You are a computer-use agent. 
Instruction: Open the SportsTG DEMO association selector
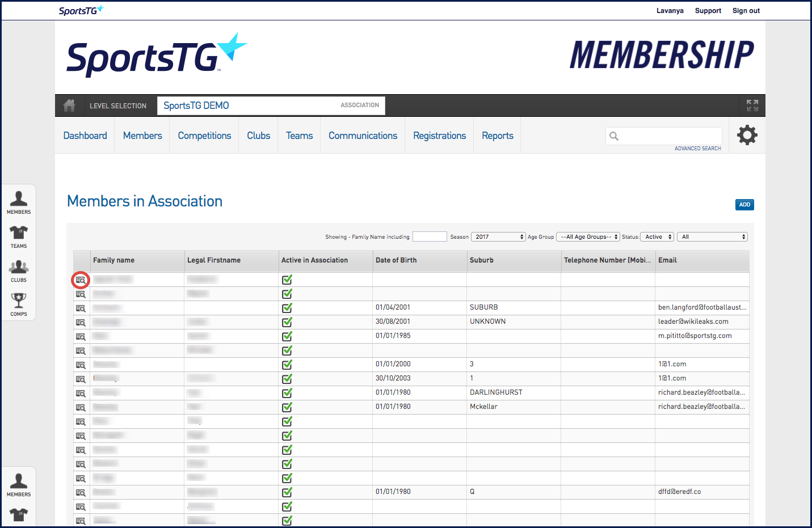click(271, 105)
